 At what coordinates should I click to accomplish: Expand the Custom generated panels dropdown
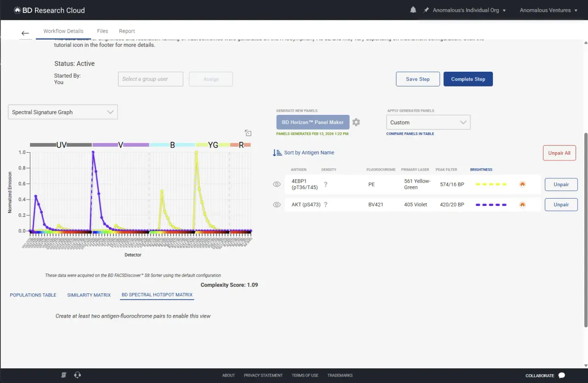click(428, 122)
